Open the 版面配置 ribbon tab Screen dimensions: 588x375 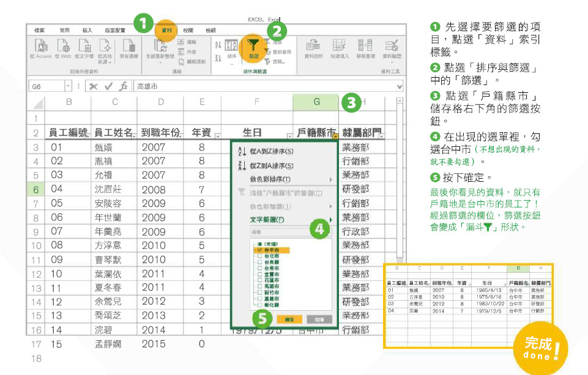(x=115, y=31)
